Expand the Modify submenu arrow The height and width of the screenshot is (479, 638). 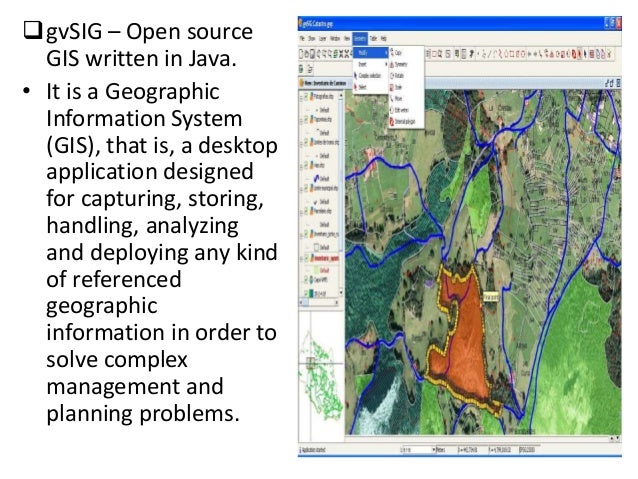click(386, 52)
